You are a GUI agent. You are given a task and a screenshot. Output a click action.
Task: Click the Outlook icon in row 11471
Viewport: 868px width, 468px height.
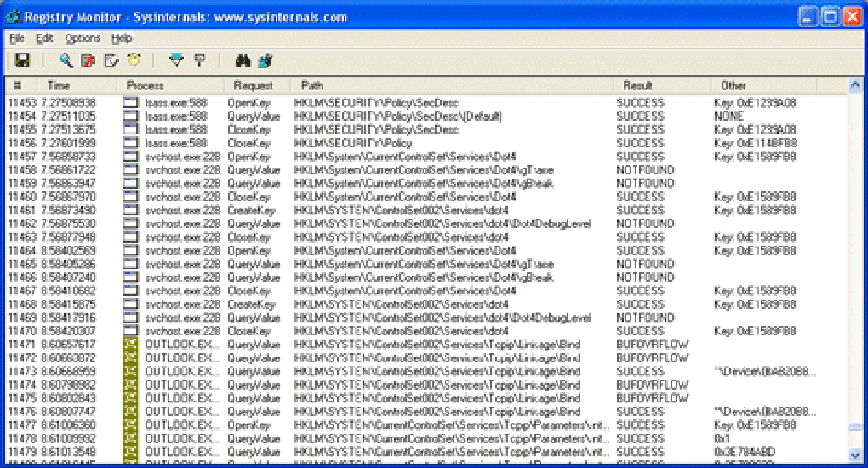131,345
